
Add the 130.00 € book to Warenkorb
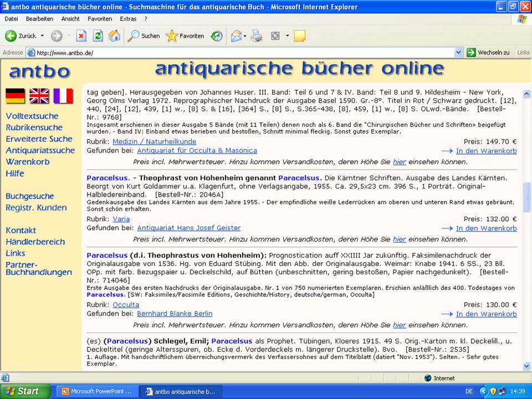[x=486, y=314]
